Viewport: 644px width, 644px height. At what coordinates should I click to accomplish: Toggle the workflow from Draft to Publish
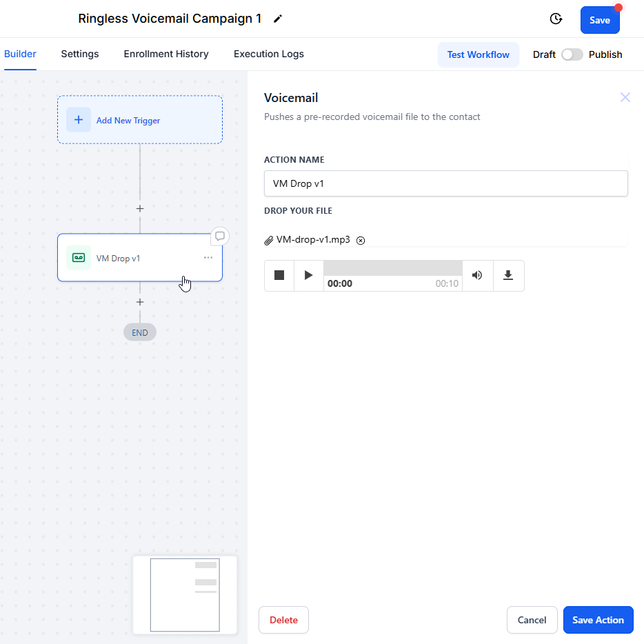pos(572,55)
